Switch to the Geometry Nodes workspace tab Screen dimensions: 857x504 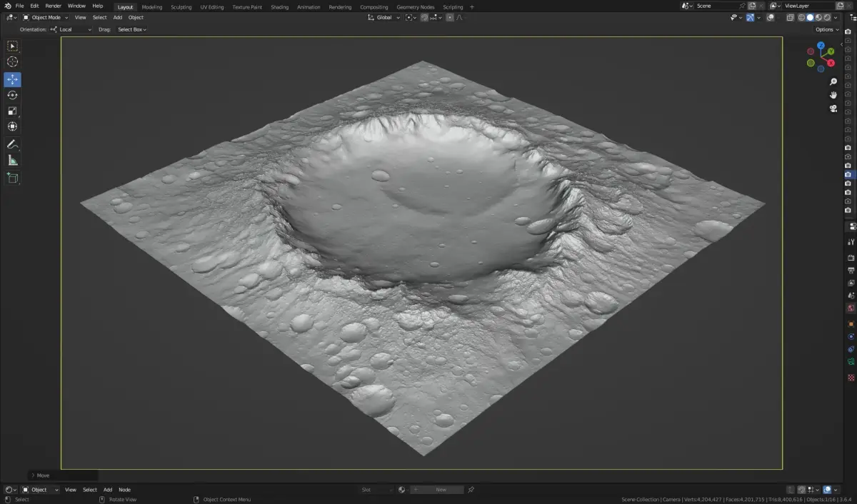415,6
